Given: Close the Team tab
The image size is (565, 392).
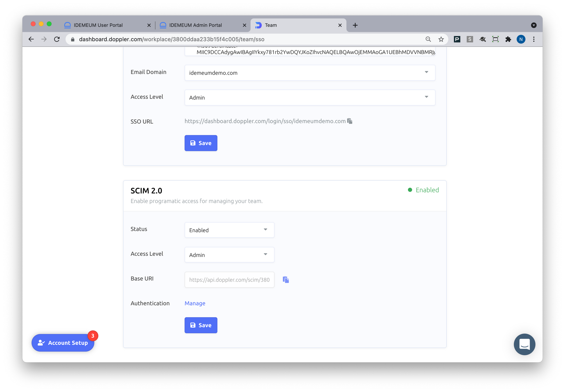Looking at the screenshot, I should point(340,25).
